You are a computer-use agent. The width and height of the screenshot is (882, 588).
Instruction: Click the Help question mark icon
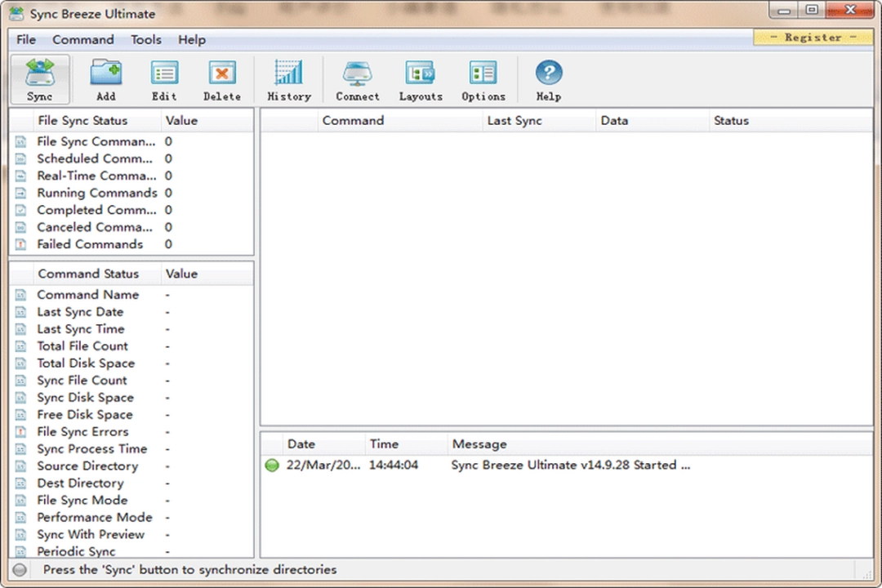pos(548,78)
